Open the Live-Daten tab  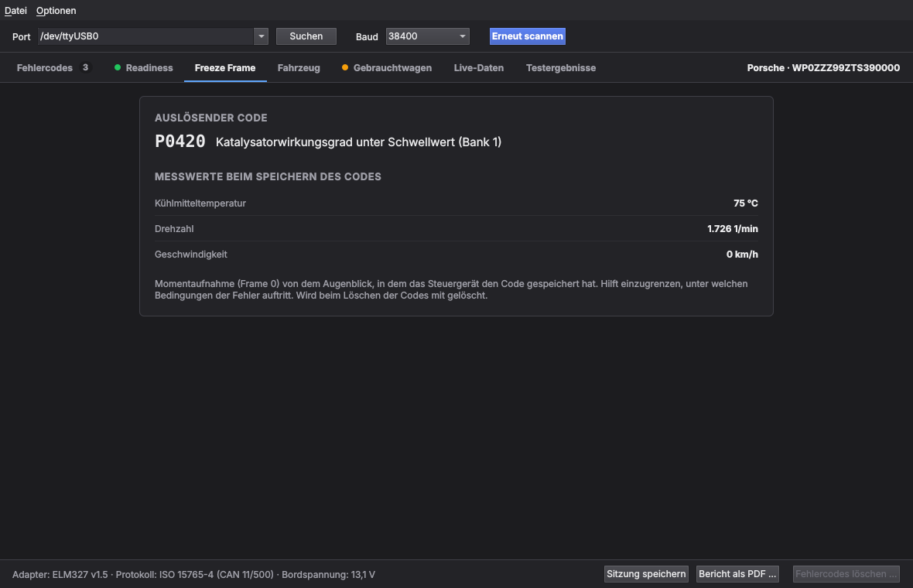point(479,67)
